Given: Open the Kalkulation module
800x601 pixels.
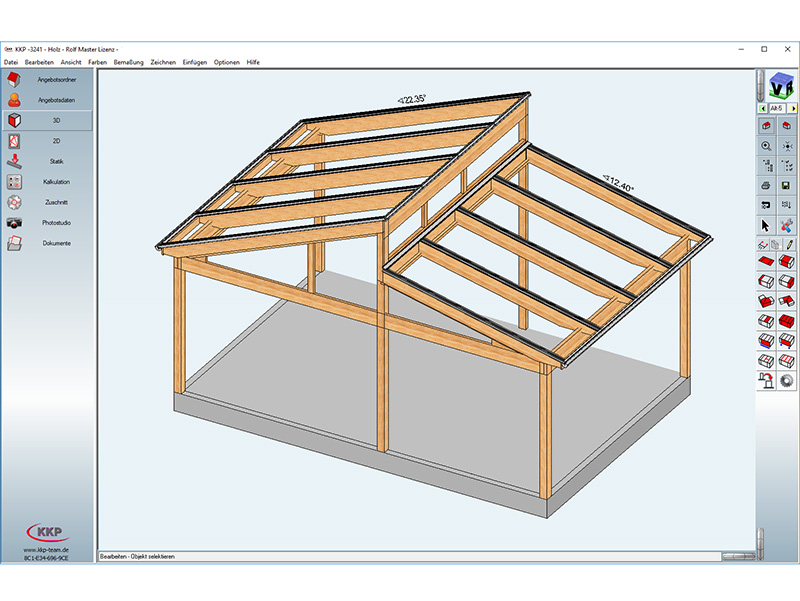Looking at the screenshot, I should point(57,181).
